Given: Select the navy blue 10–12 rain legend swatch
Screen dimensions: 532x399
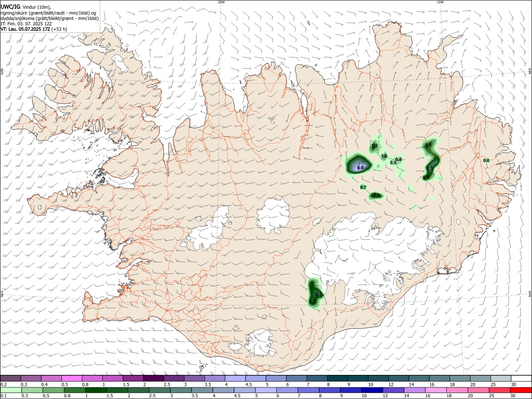Looking at the screenshot, I should 372,390.
